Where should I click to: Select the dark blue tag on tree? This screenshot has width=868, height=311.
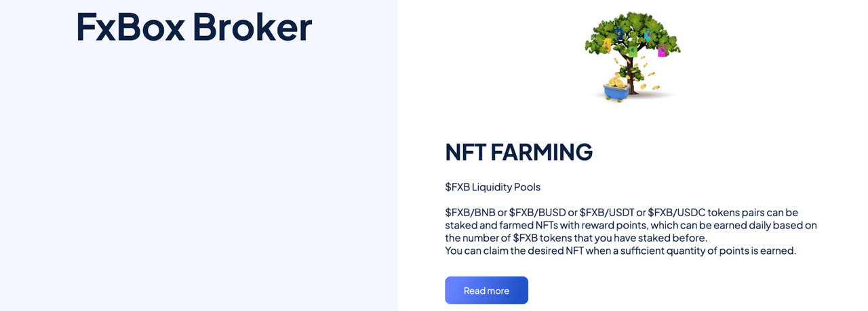(619, 33)
